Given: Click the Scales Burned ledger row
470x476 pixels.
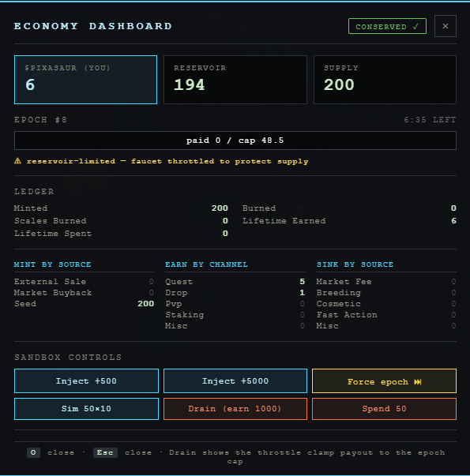Looking at the screenshot, I should (121, 221).
